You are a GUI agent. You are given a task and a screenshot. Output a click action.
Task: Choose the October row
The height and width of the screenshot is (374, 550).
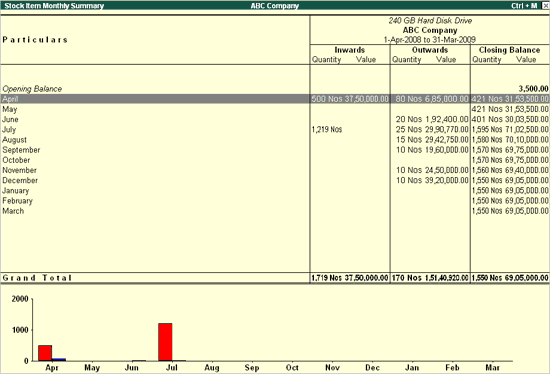click(275, 160)
